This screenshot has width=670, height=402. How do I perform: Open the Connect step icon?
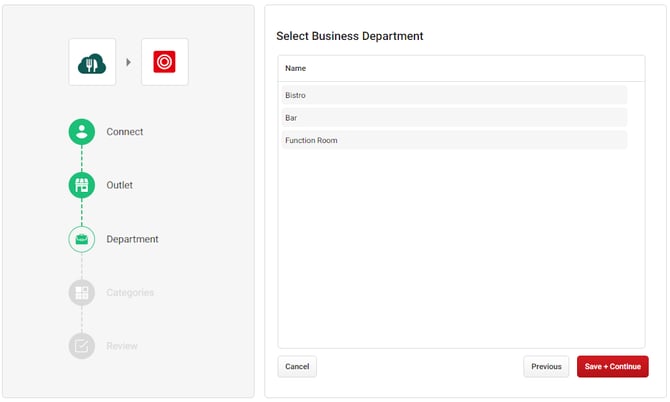pos(82,132)
